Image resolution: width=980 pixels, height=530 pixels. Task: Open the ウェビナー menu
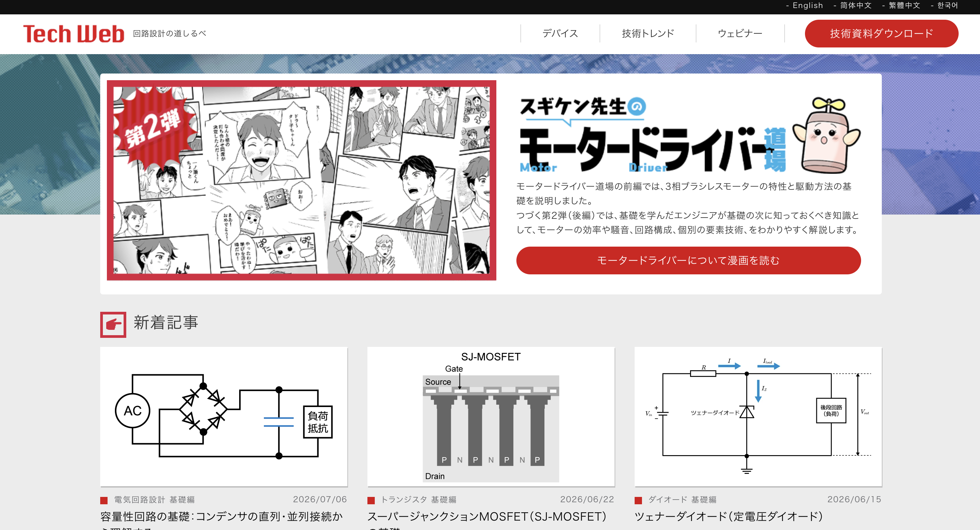740,33
